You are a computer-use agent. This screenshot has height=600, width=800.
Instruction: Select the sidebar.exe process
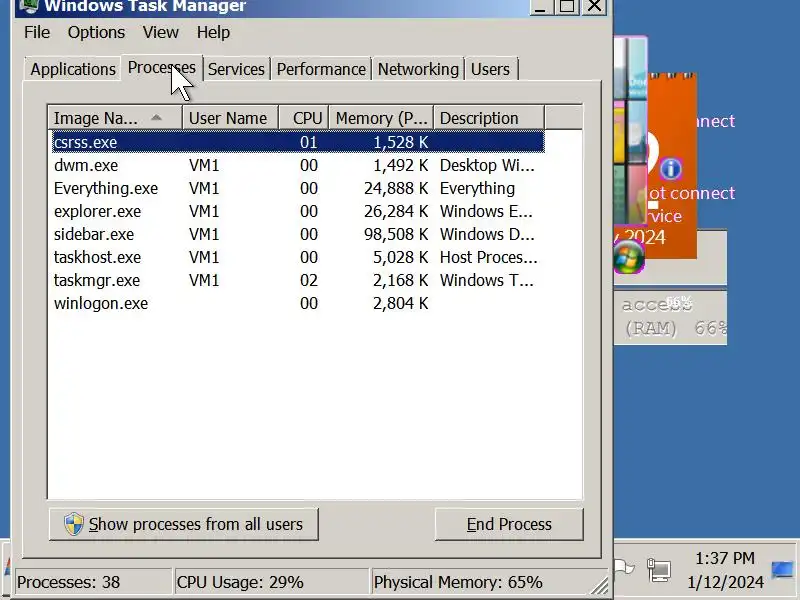point(298,234)
